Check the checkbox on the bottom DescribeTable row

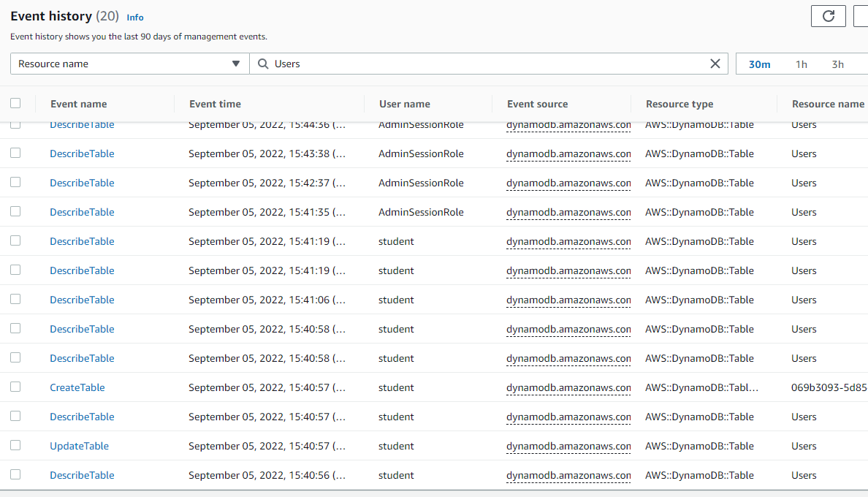15,474
